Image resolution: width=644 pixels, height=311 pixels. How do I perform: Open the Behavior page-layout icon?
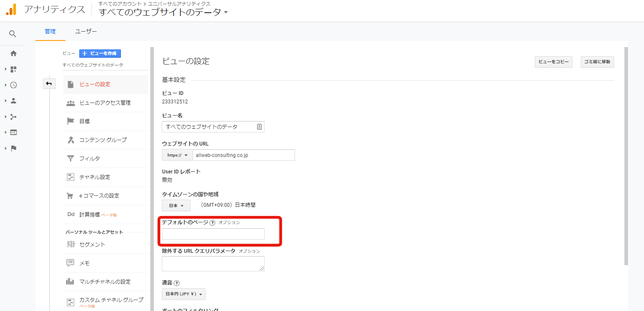pos(13,133)
